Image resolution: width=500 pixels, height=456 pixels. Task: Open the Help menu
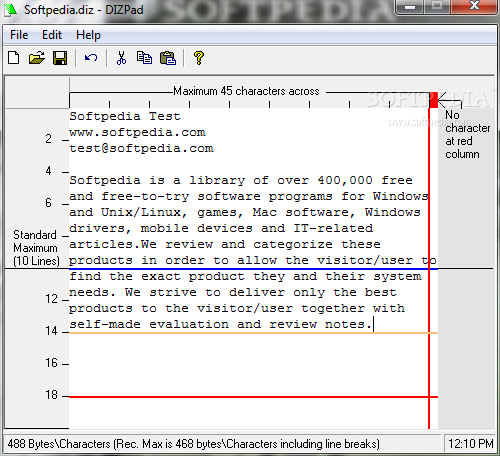[88, 35]
